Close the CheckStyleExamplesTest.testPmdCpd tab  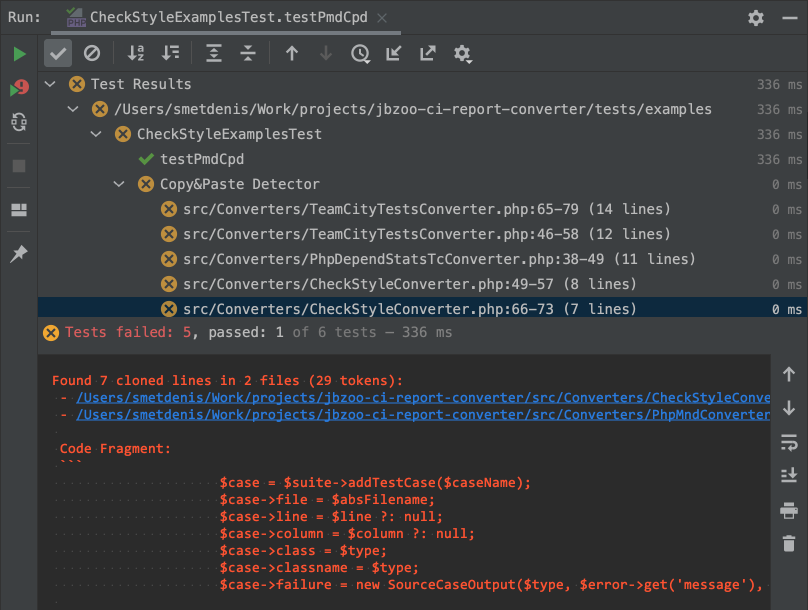click(x=382, y=18)
